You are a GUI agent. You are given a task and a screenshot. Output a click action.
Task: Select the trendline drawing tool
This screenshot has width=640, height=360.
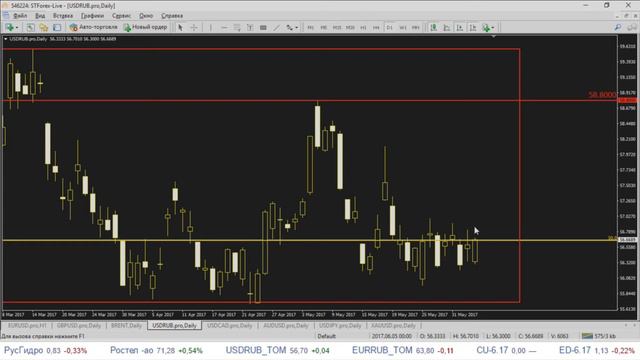point(277,27)
